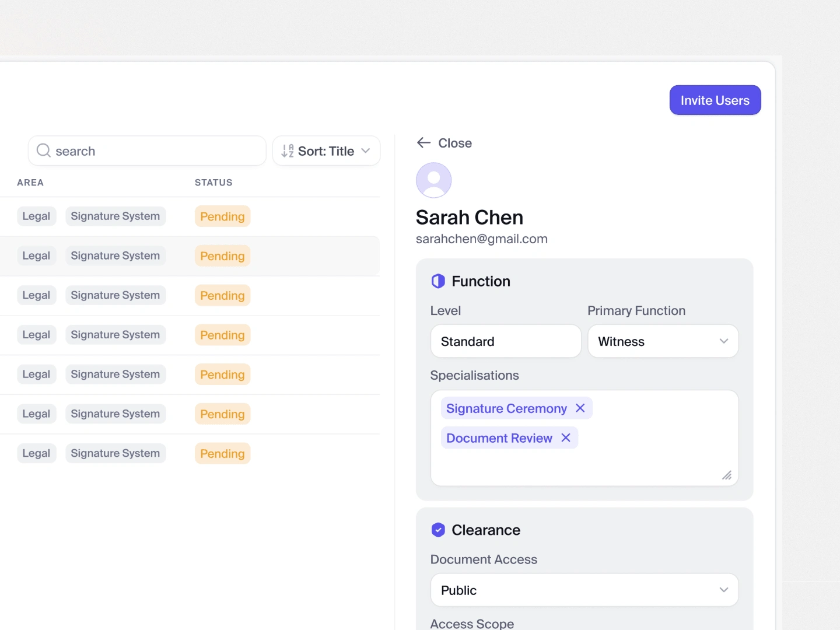Click the Invite Users button
The height and width of the screenshot is (630, 840).
(x=715, y=100)
